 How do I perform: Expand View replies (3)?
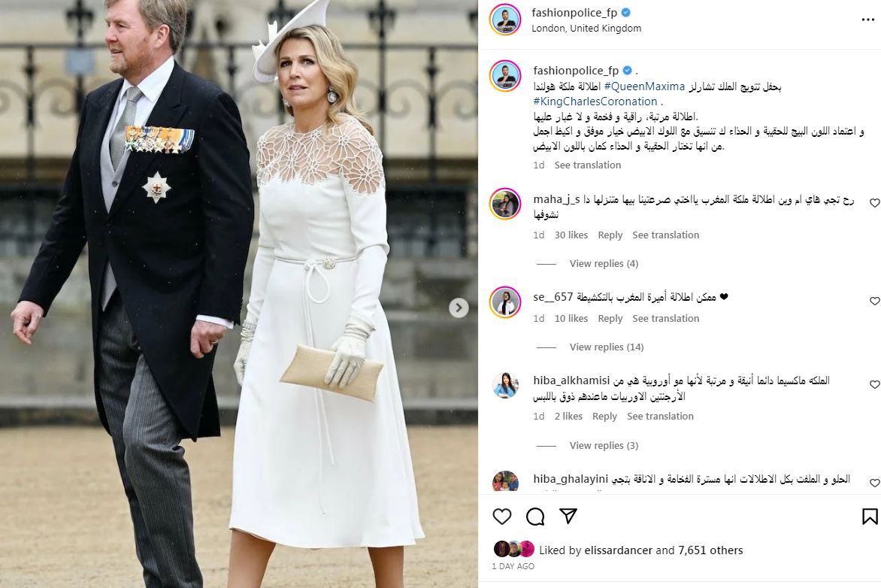coord(604,445)
